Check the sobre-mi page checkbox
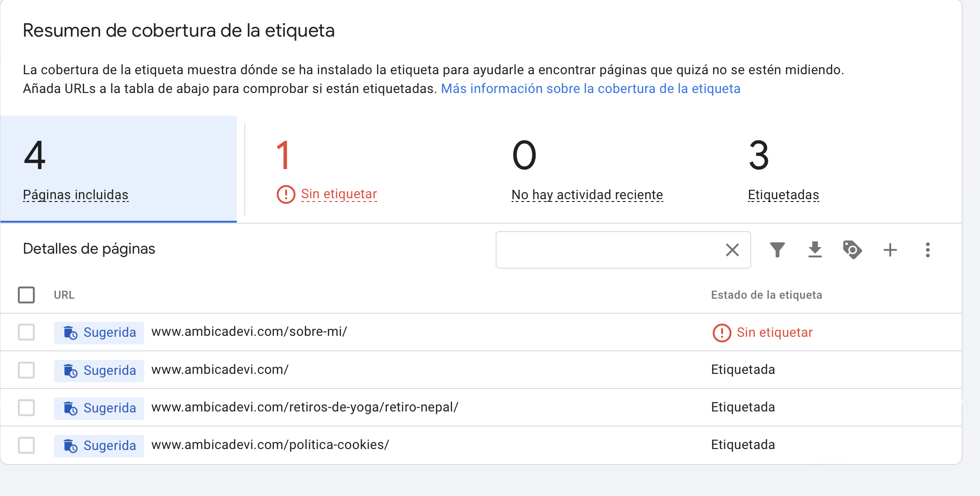980x496 pixels. coord(26,332)
